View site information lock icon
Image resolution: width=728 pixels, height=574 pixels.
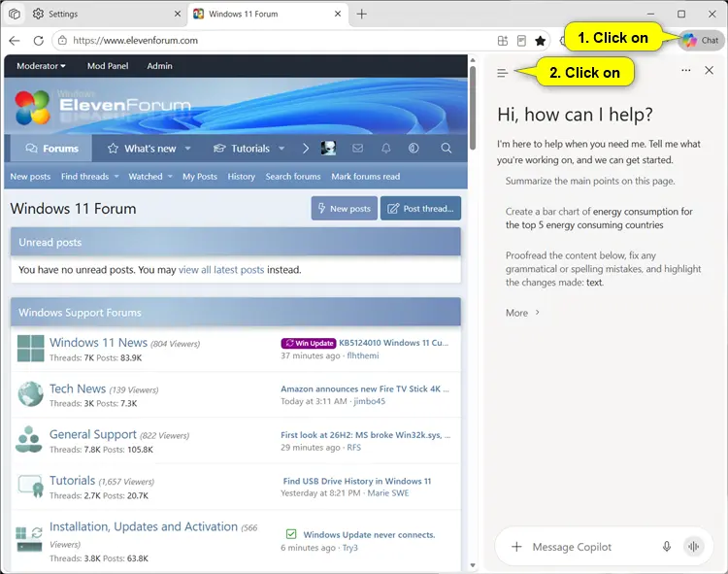[62, 41]
